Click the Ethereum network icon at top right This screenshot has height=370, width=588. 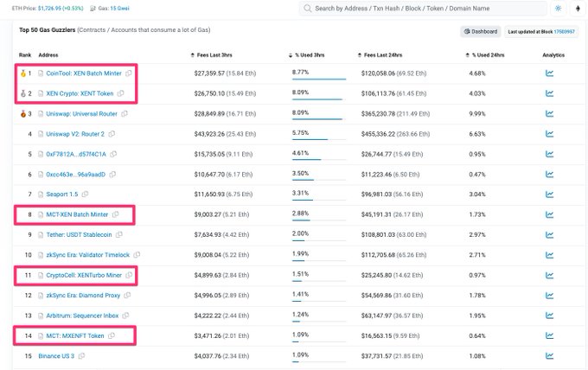pyautogui.click(x=578, y=9)
